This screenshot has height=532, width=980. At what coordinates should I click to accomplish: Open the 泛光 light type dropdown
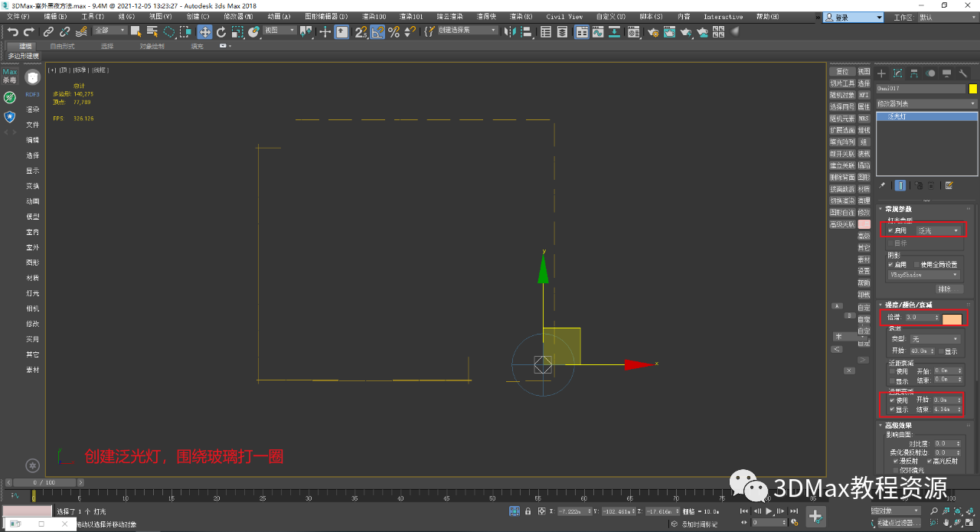[936, 230]
